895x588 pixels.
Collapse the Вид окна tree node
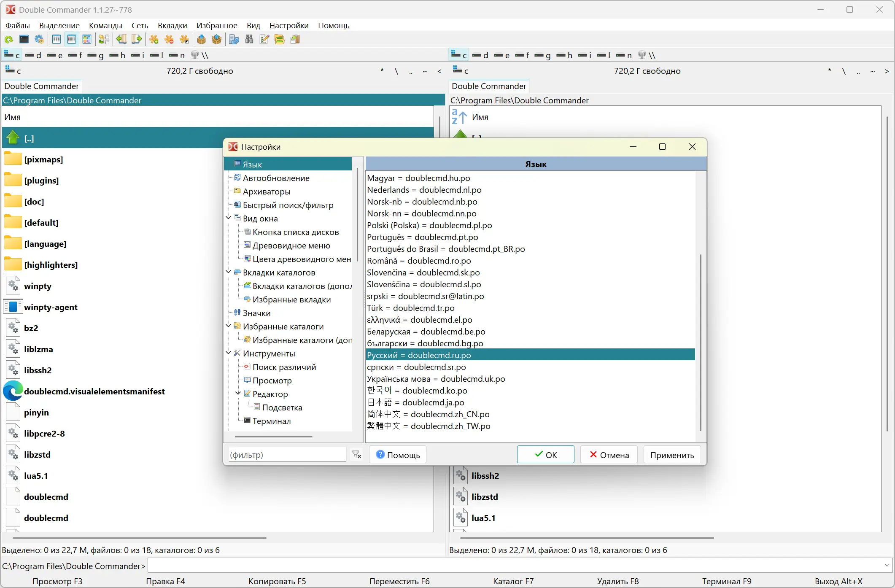229,218
